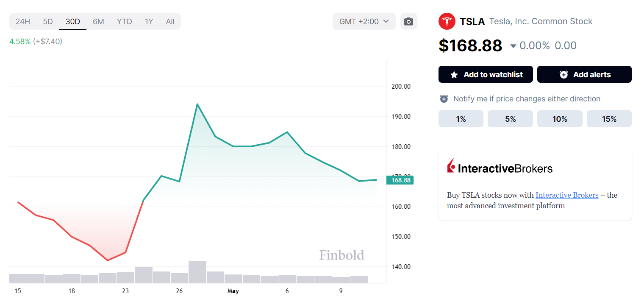Switch chart to 5D range
Viewport: 644px width, 305px height.
[48, 21]
